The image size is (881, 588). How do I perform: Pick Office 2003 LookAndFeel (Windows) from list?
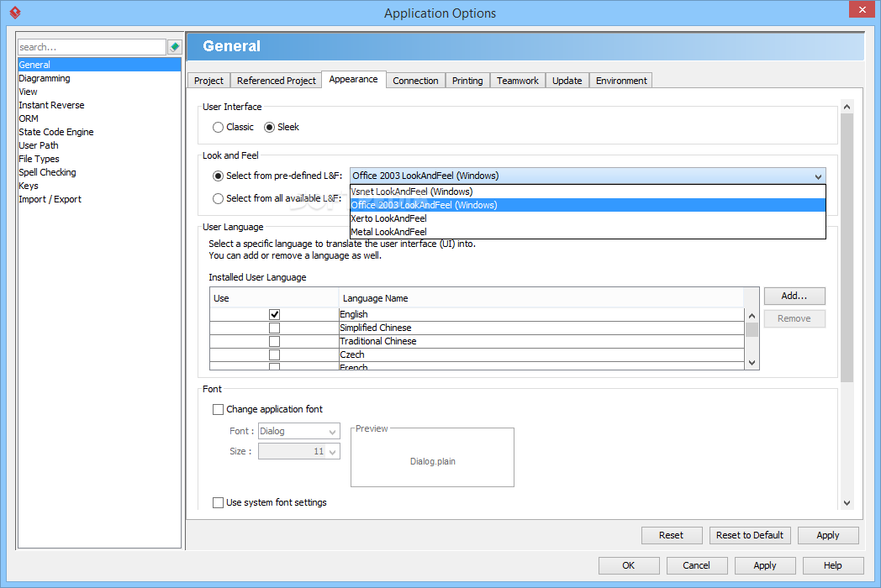pos(588,205)
